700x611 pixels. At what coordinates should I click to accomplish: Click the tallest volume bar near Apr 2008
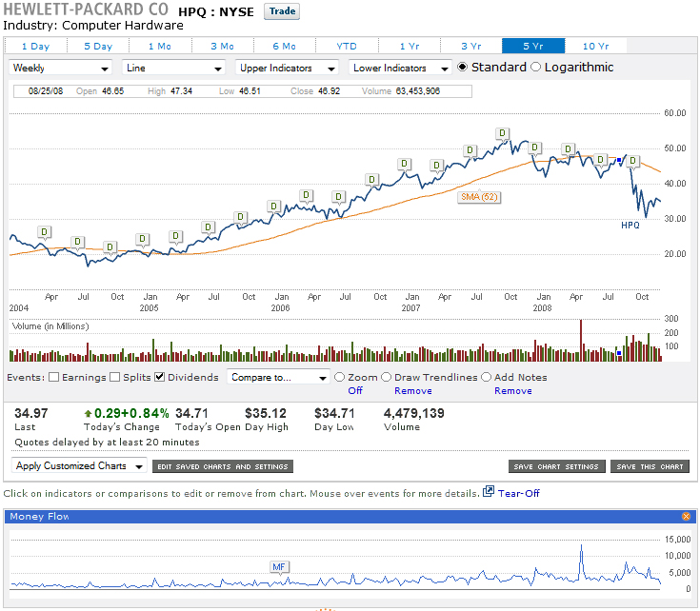[581, 341]
